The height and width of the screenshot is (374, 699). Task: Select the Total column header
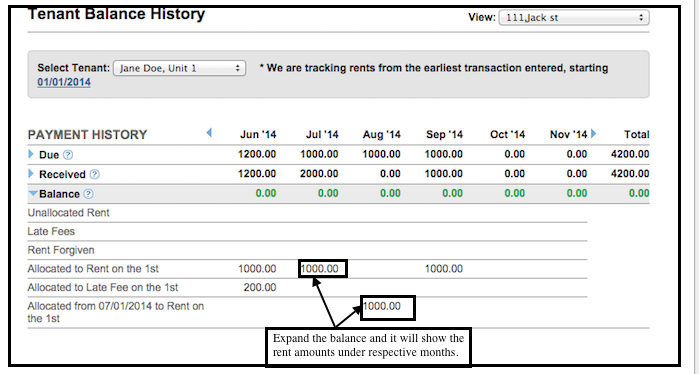click(x=637, y=135)
